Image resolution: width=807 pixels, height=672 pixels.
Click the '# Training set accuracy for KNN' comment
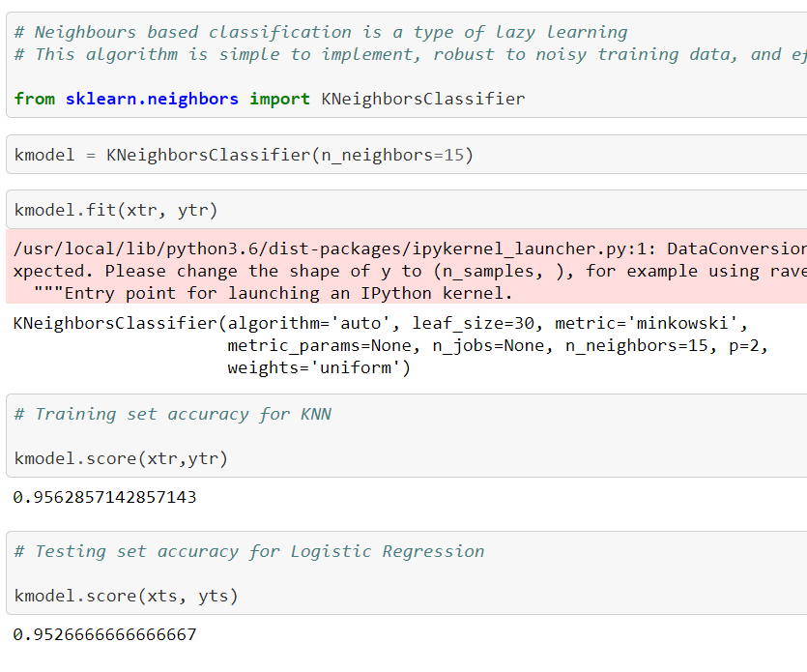click(173, 414)
